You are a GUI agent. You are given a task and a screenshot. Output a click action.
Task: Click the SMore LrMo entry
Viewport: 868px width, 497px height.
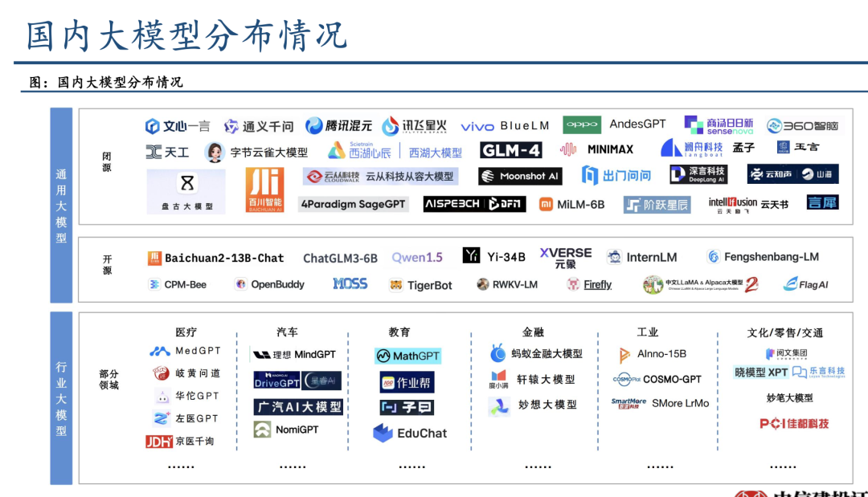coord(660,403)
